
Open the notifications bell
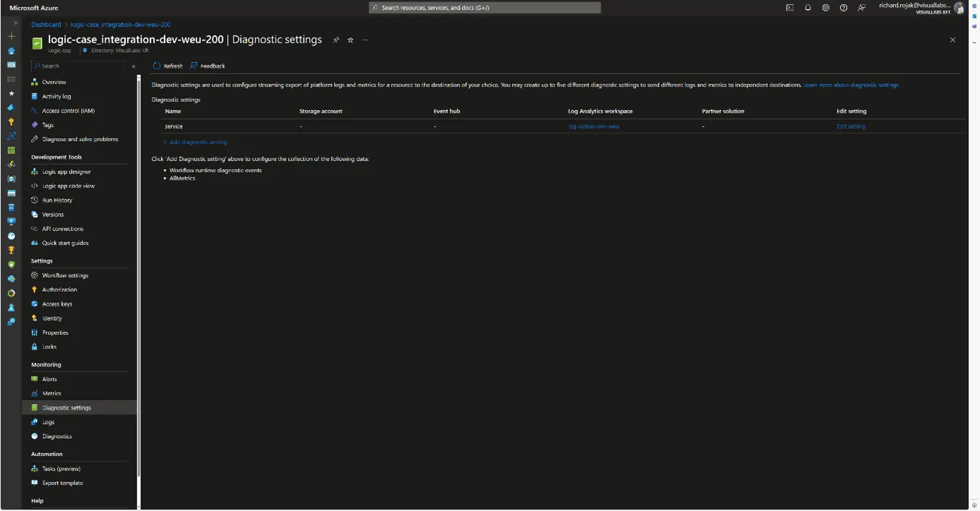808,8
